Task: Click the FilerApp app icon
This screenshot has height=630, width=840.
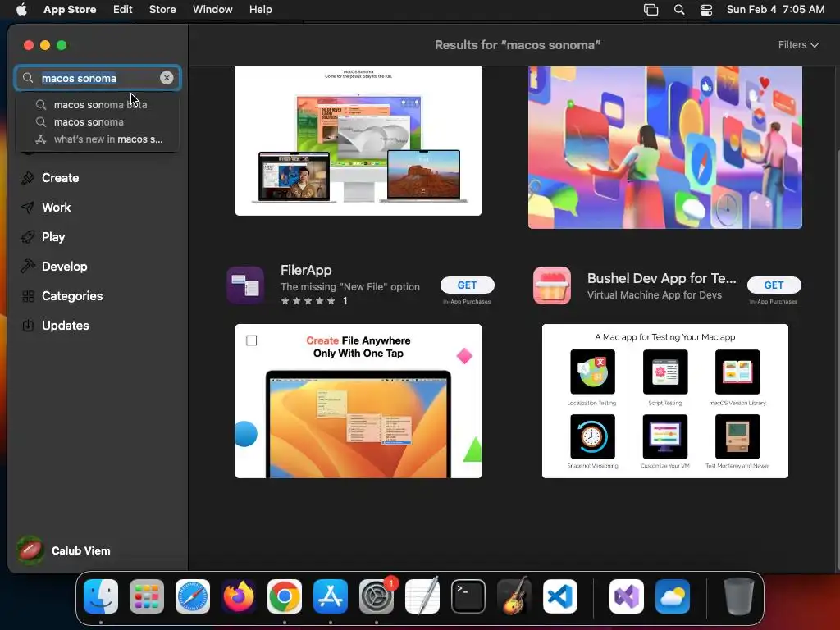Action: 245,285
